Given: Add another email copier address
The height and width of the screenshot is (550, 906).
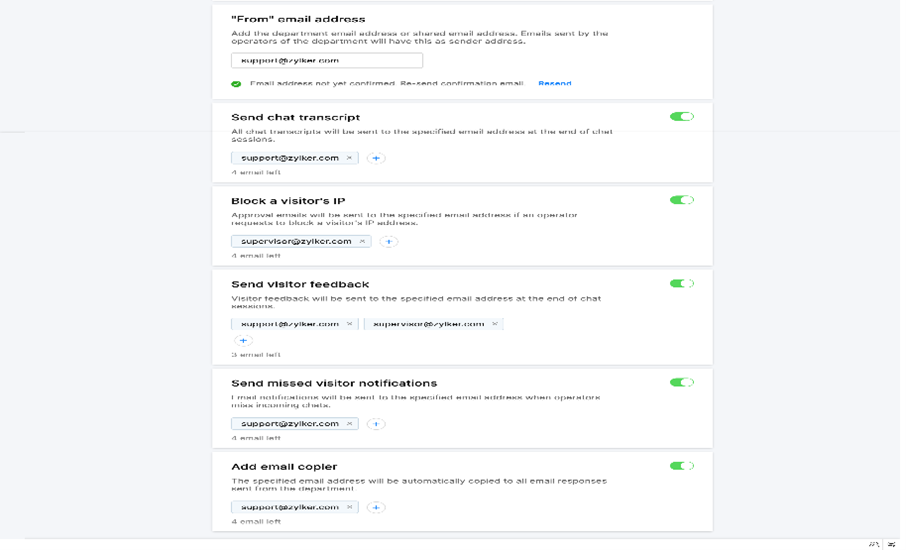Looking at the screenshot, I should 376,507.
